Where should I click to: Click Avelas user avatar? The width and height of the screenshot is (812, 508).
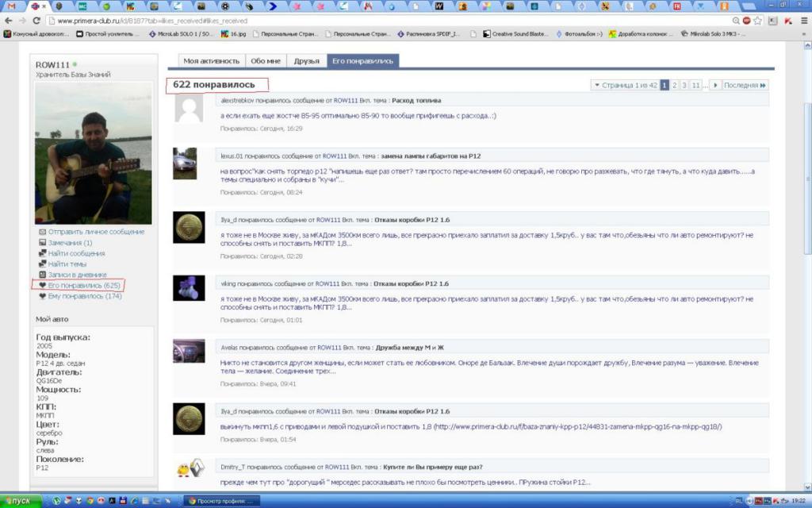point(189,352)
